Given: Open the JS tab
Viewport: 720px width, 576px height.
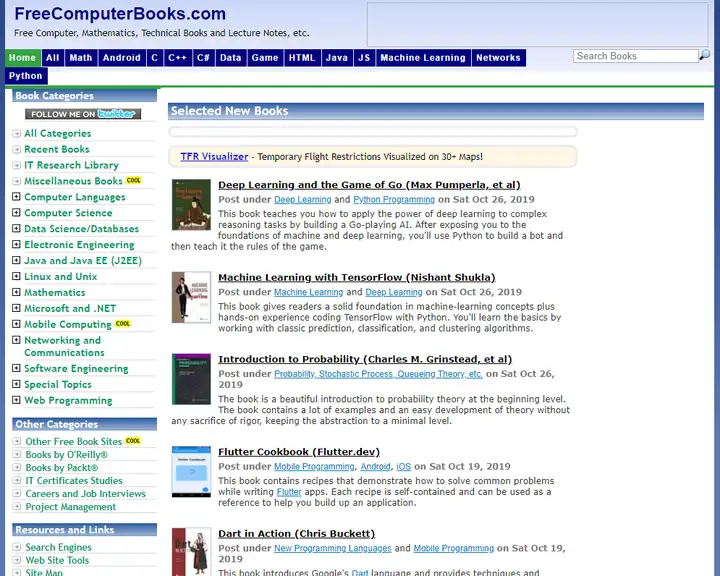Looking at the screenshot, I should (364, 58).
